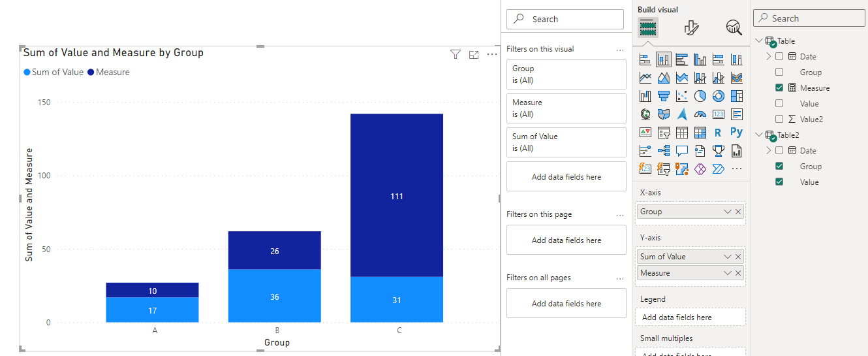Collapse the Table2 node in Fields

[x=759, y=135]
